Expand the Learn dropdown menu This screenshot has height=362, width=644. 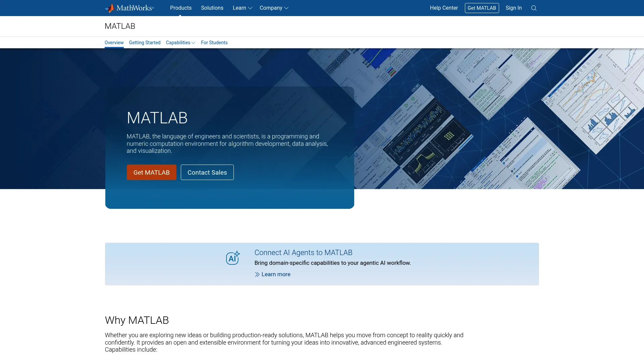(242, 8)
